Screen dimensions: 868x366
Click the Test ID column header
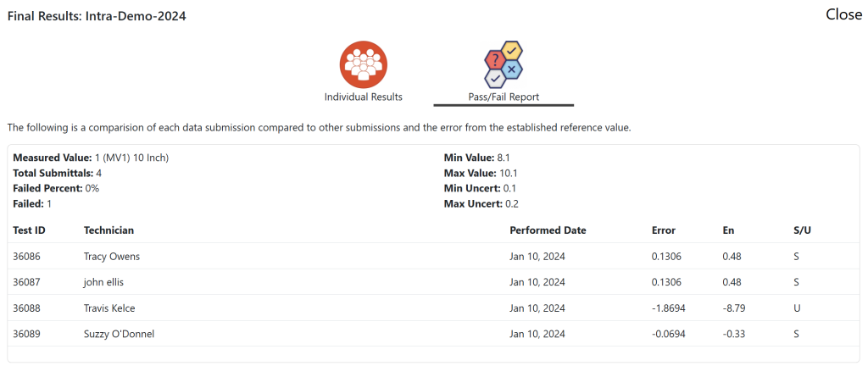30,230
